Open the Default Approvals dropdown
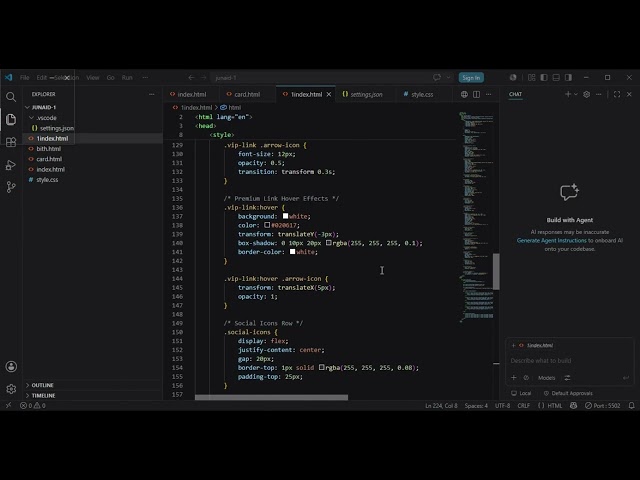The width and height of the screenshot is (640, 480). (x=568, y=393)
